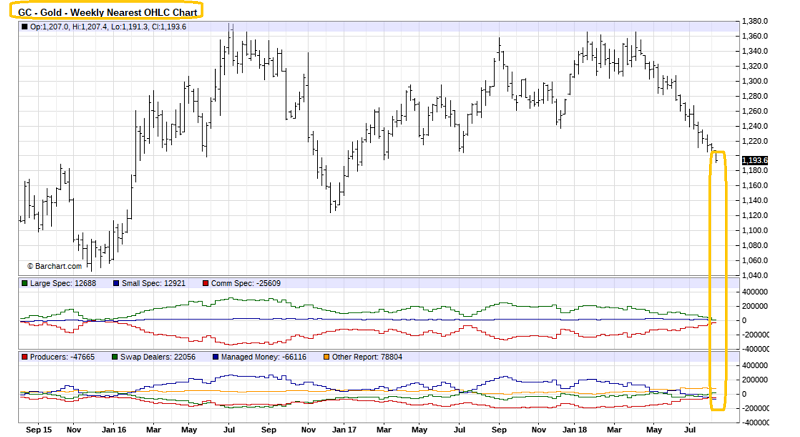Image resolution: width=800 pixels, height=437 pixels.
Task: Click the latest weekly price bar
Action: [717, 157]
